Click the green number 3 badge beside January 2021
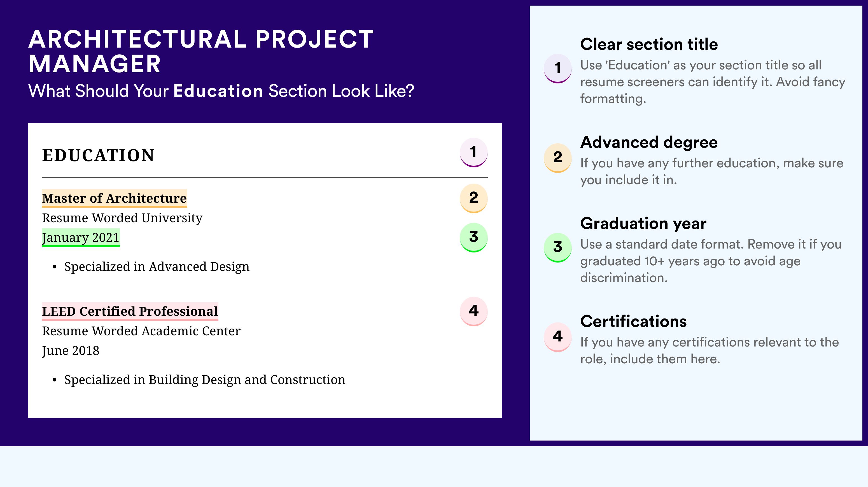Image resolution: width=868 pixels, height=487 pixels. tap(473, 237)
